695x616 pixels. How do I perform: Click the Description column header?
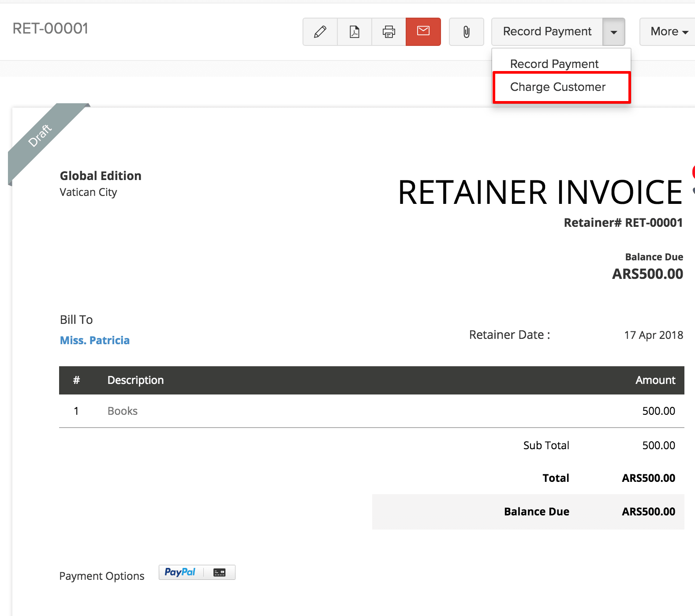(135, 380)
